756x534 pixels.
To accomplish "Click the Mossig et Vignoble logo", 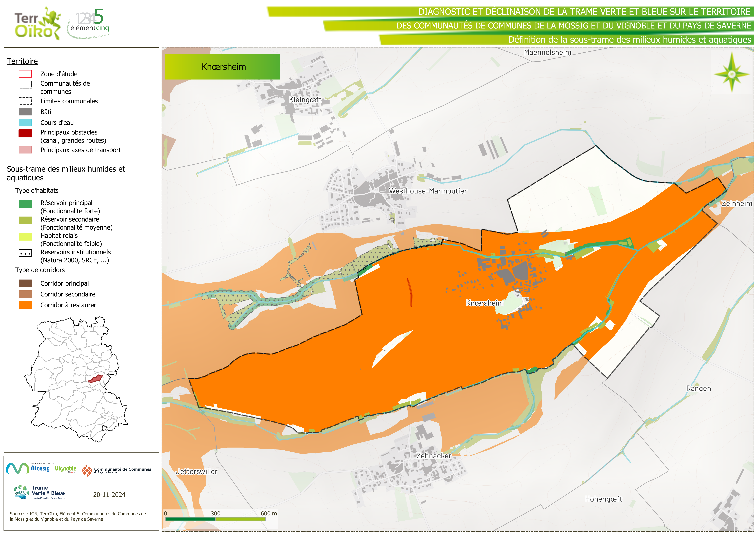I will pyautogui.click(x=41, y=469).
